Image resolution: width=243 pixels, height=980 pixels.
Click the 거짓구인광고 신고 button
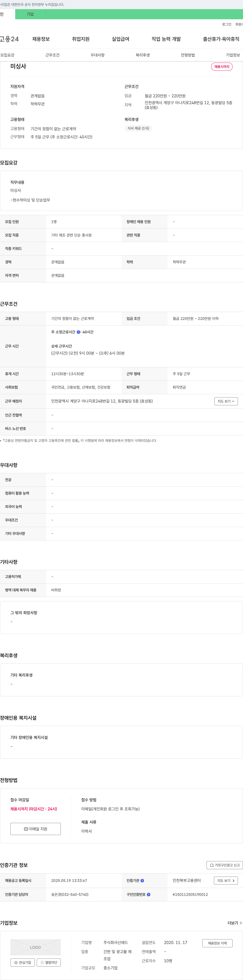pos(225,865)
